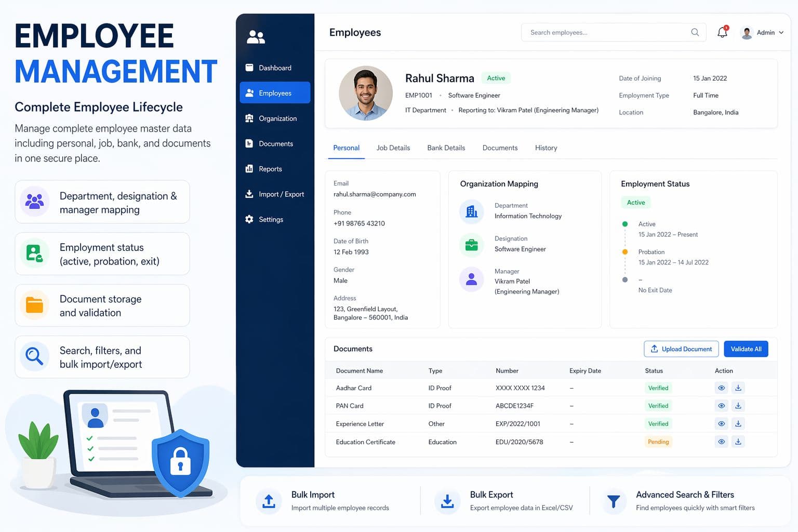Viewport: 798px width, 532px height.
Task: Click the 15 Jan 2022 joining date
Action: 710,78
